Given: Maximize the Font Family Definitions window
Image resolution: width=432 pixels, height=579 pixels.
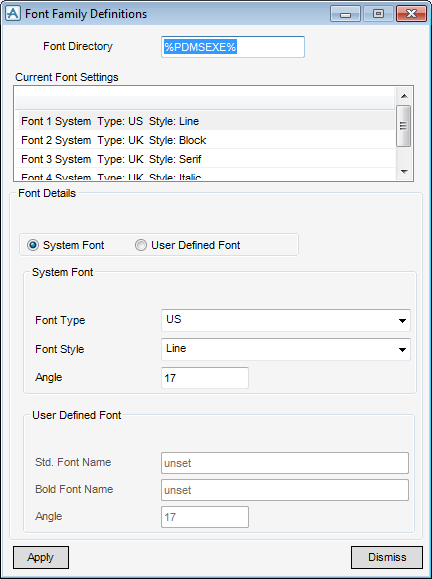Looking at the screenshot, I should (378, 14).
